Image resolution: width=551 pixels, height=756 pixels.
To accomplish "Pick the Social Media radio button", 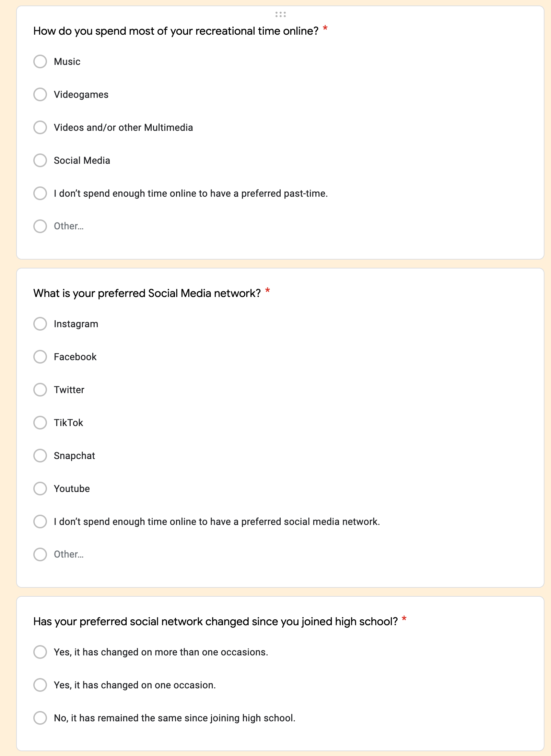I will [x=40, y=160].
